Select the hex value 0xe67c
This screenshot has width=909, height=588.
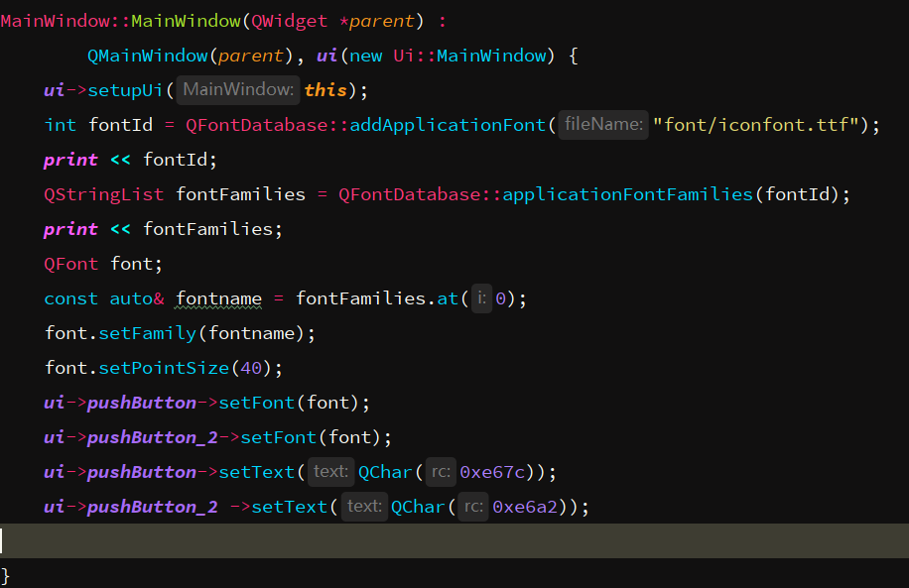point(493,471)
